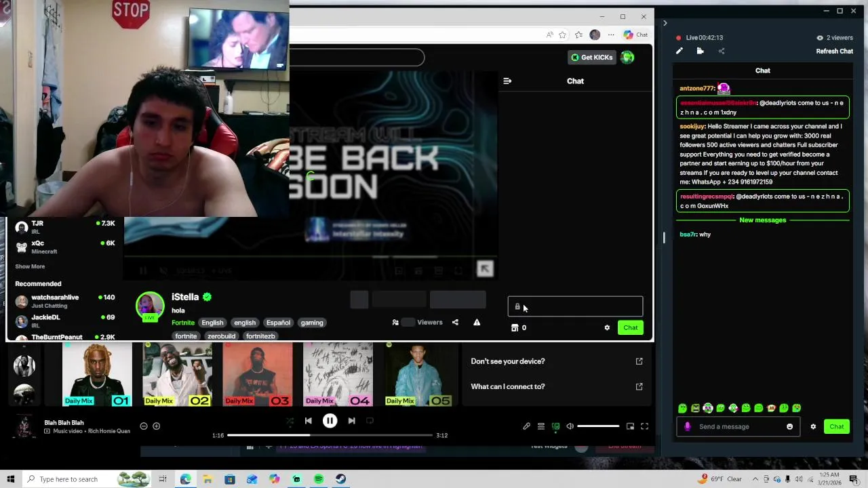Image resolution: width=868 pixels, height=488 pixels.
Task: Enter Spotify fullscreen view
Action: click(644, 426)
